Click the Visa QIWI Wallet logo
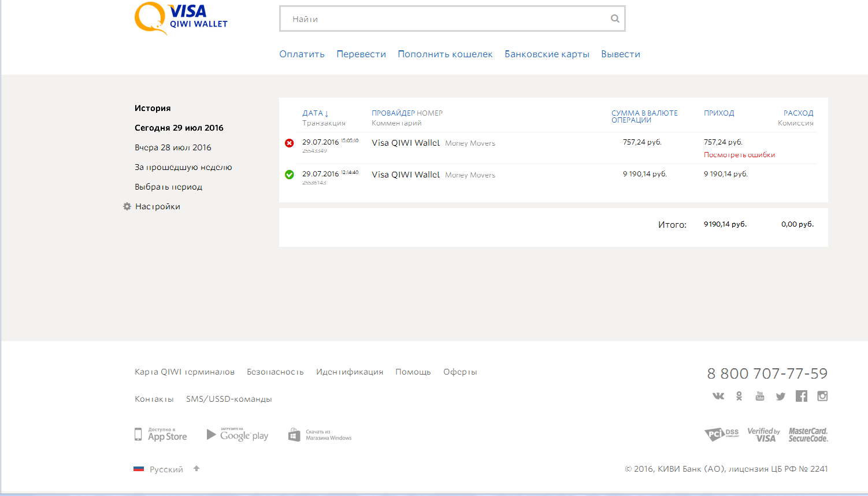The width and height of the screenshot is (868, 496). [180, 18]
